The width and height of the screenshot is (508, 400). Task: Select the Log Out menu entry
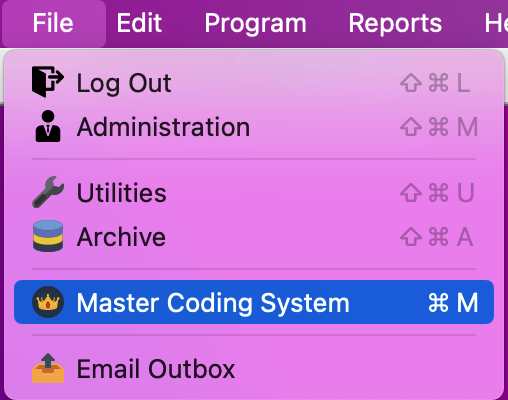(x=254, y=82)
